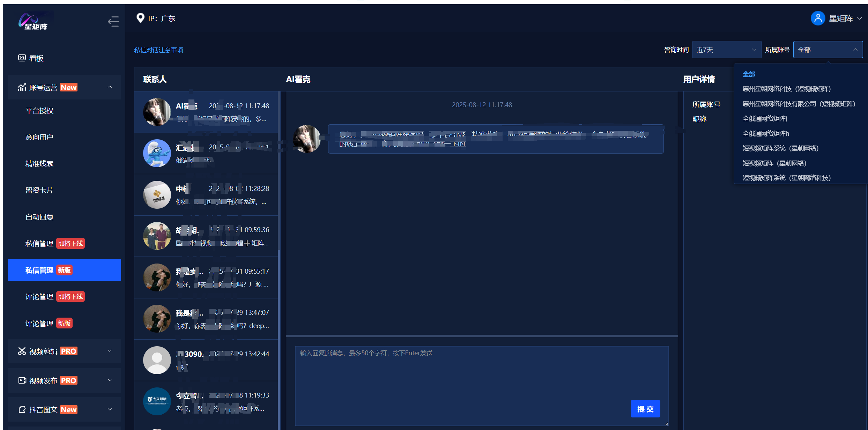Click the 星矩阵 user avatar icon

pyautogui.click(x=818, y=18)
